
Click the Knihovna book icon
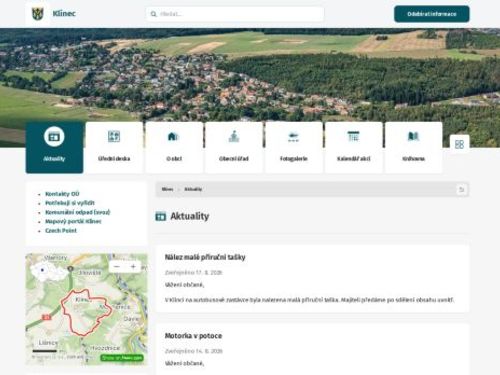[413, 136]
